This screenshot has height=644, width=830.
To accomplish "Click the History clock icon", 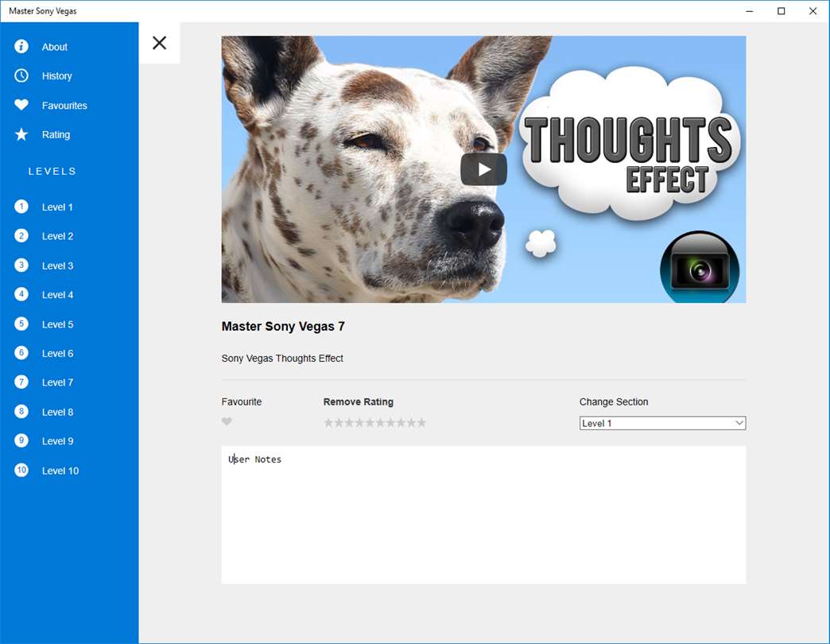I will click(x=21, y=76).
